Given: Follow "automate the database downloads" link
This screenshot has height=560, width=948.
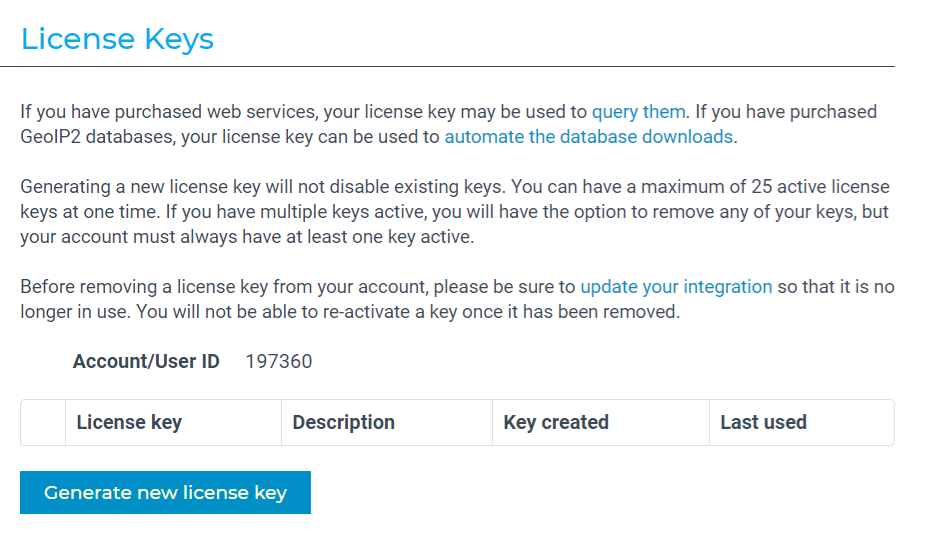Looking at the screenshot, I should point(588,137).
